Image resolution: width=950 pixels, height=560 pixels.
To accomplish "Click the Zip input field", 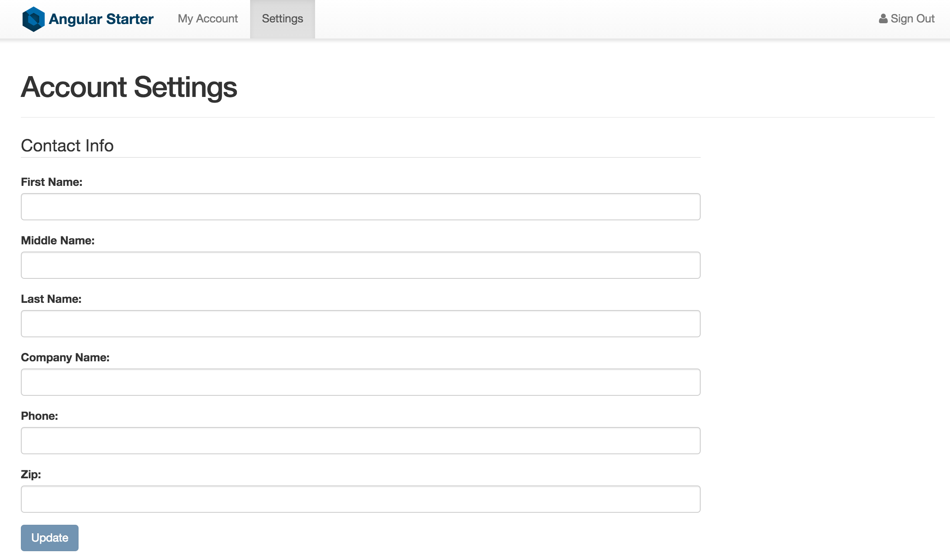I will point(360,499).
